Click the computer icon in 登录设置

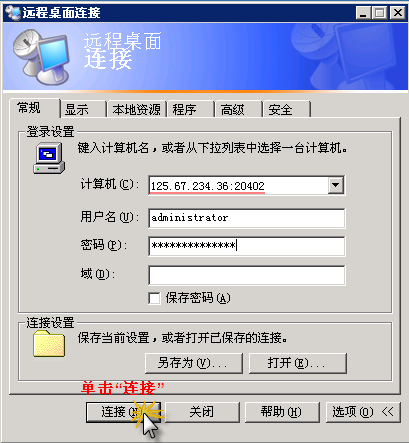tap(49, 158)
